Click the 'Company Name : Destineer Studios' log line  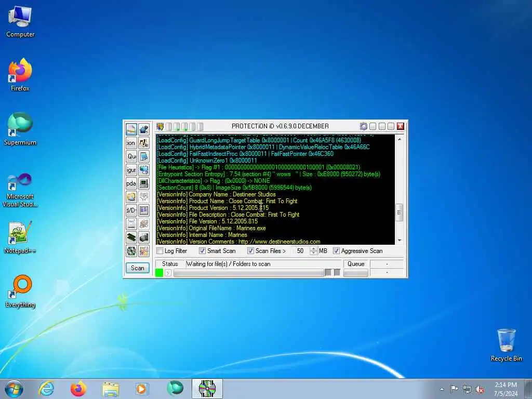tap(216, 194)
